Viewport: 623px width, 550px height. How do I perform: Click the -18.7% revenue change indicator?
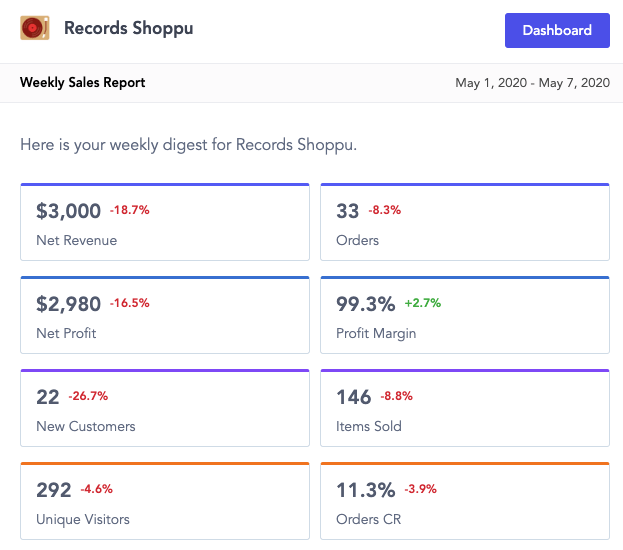tap(130, 210)
